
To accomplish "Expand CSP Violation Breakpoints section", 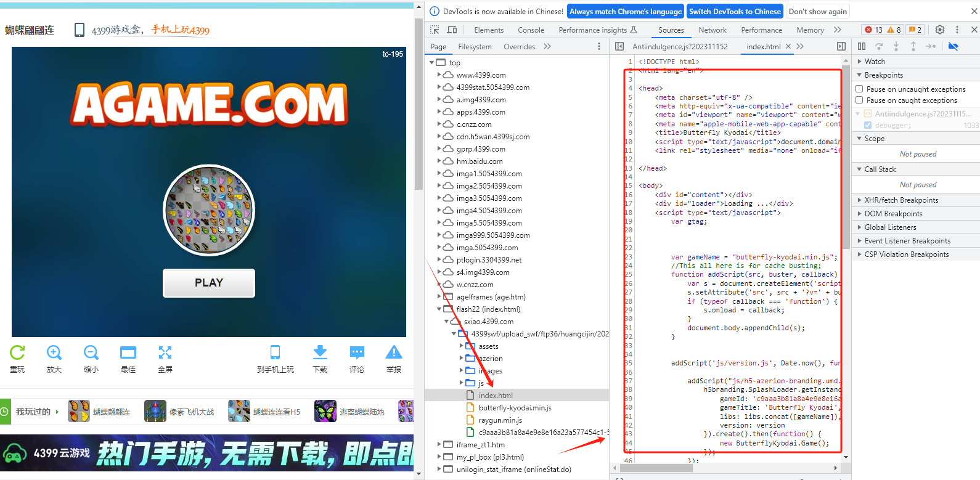I will pos(916,254).
